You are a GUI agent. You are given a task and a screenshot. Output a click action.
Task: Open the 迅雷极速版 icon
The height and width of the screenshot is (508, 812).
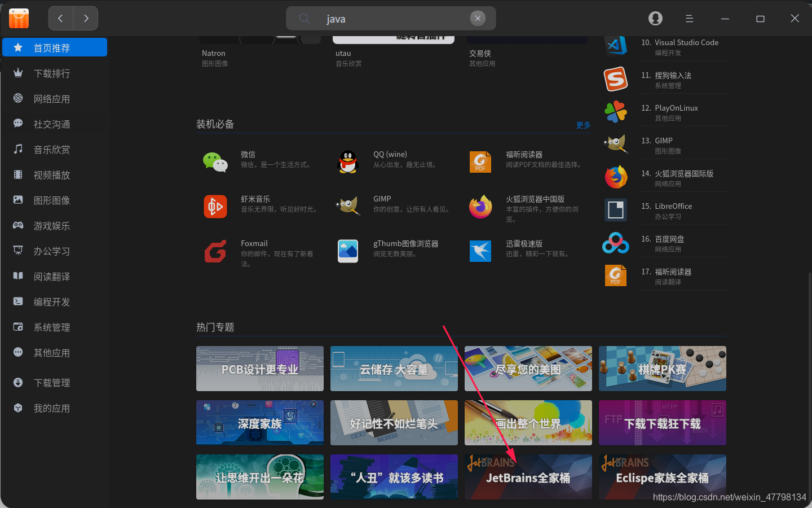[480, 251]
